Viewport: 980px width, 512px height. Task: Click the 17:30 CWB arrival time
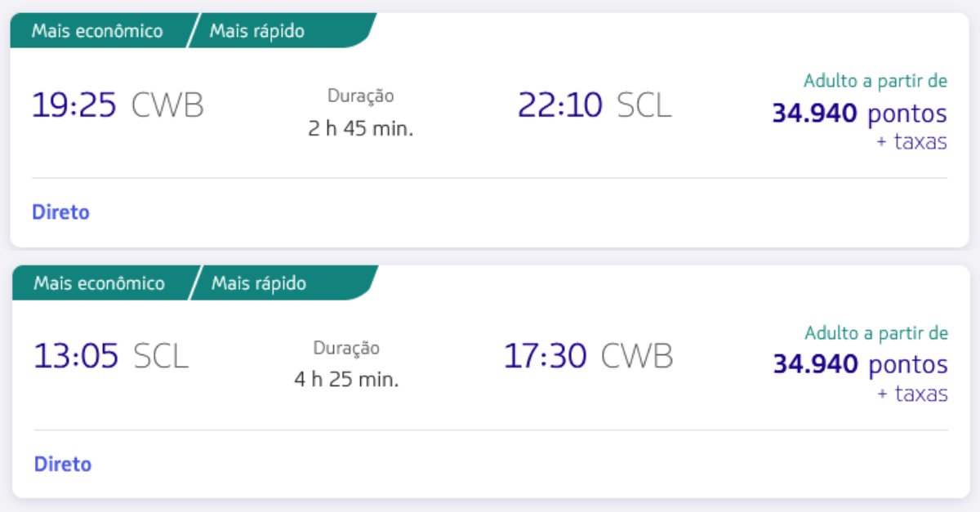point(588,355)
